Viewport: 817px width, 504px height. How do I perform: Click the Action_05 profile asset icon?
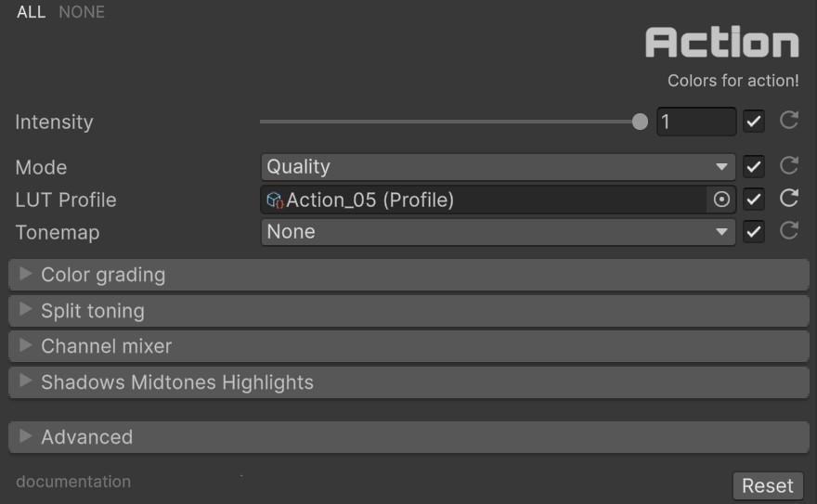click(275, 200)
